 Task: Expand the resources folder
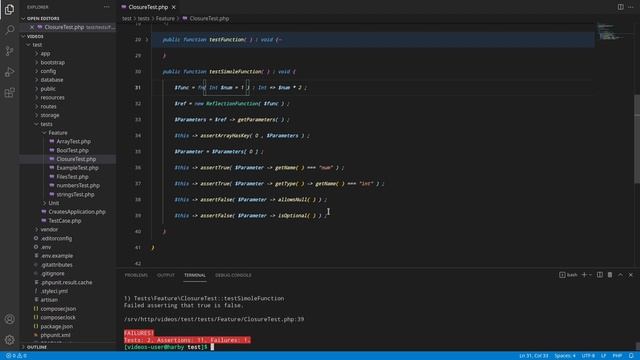pos(52,98)
